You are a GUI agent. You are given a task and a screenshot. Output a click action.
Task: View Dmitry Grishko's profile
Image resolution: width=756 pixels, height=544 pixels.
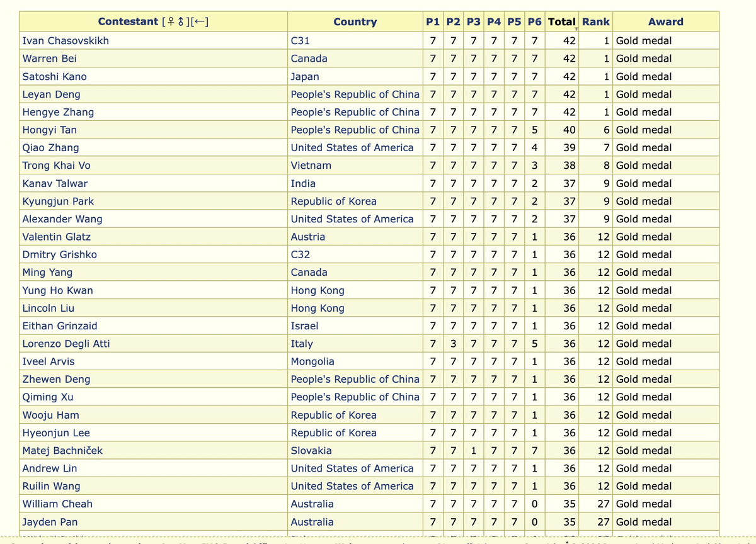point(60,255)
